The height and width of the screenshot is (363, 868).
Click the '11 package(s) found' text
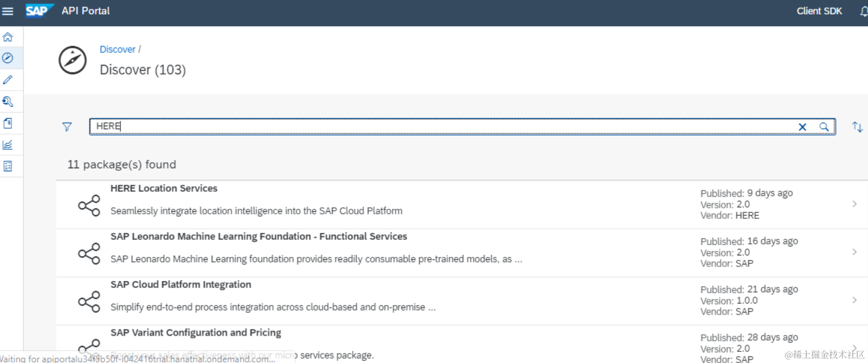[122, 165]
